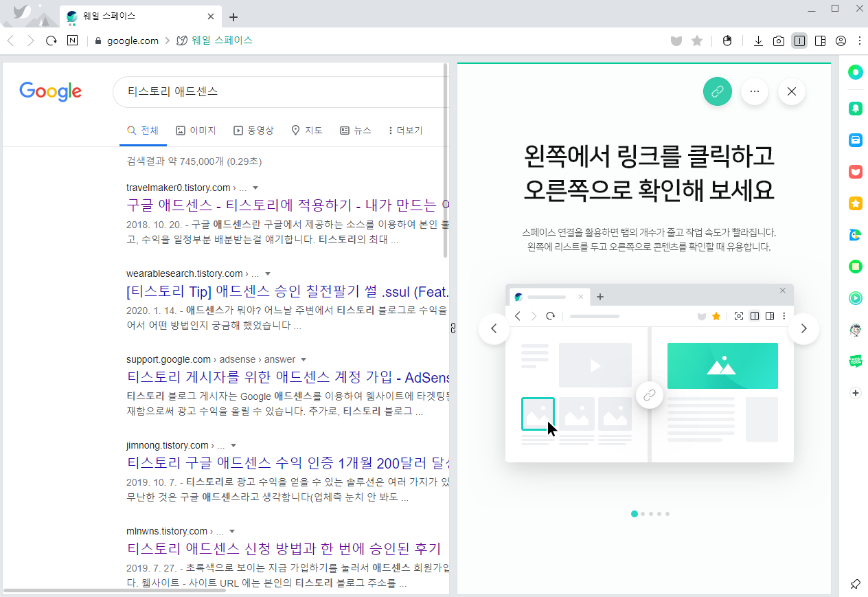Open dropdown arrow next to mlnwns.tistory.com
This screenshot has height=597, width=868.
click(x=232, y=531)
